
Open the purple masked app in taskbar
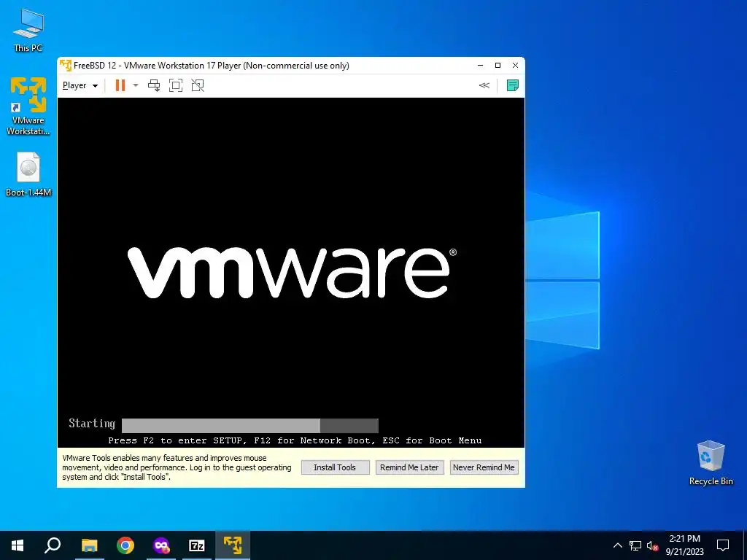click(161, 545)
